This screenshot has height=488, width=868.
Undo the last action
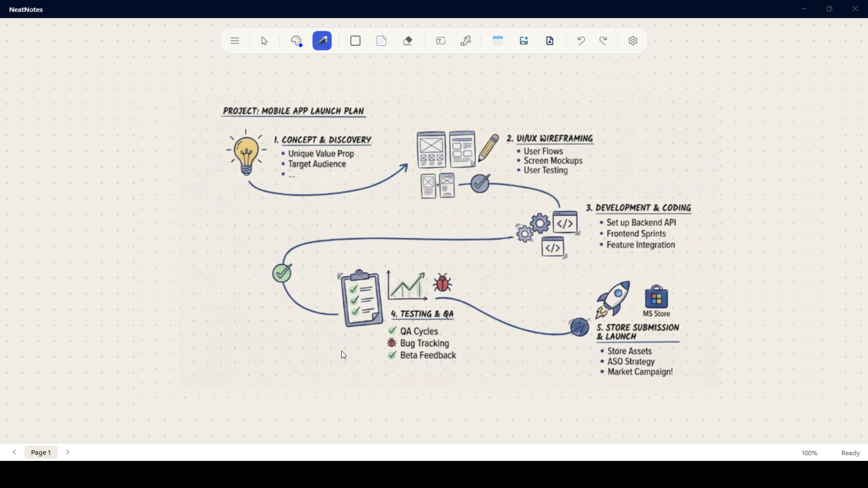coord(581,41)
